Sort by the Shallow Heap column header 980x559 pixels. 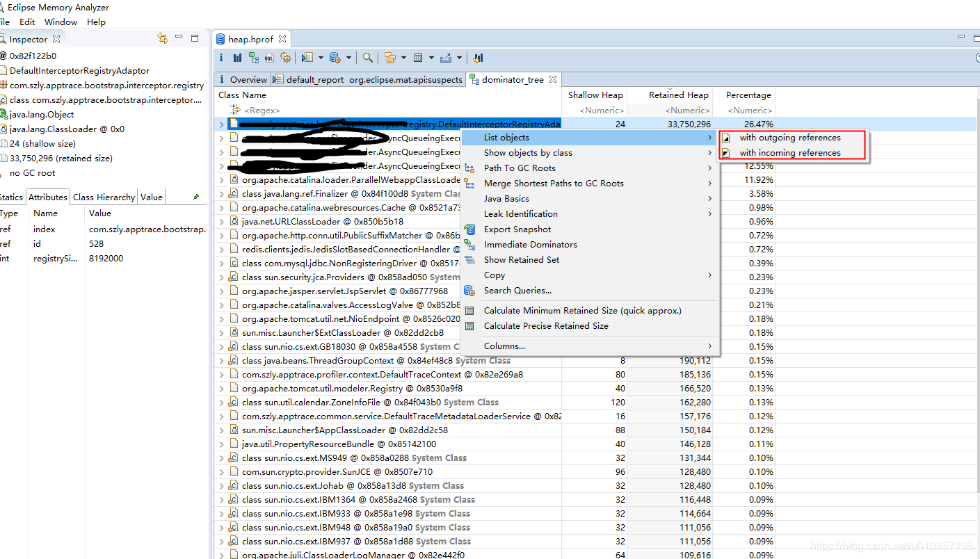[595, 95]
